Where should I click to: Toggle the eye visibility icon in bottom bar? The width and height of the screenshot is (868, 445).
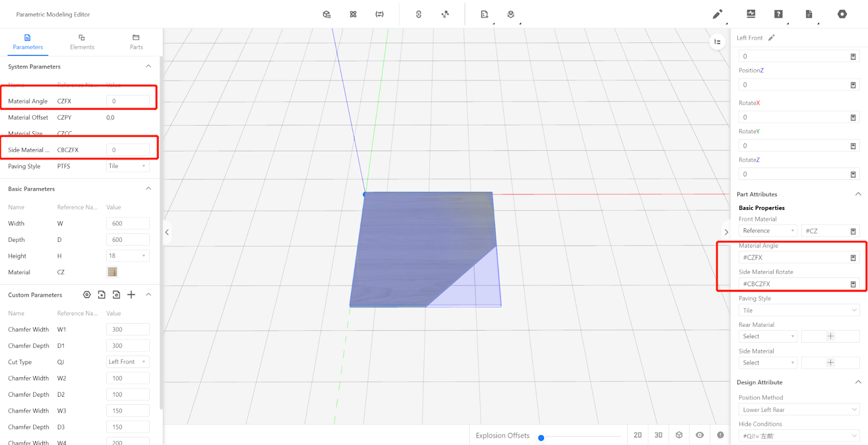[x=700, y=435]
